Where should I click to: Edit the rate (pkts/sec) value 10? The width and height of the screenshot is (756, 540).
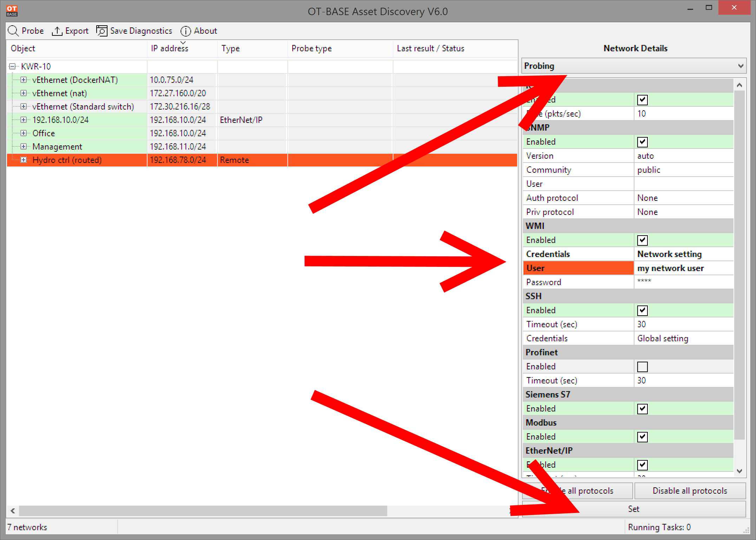(x=684, y=114)
